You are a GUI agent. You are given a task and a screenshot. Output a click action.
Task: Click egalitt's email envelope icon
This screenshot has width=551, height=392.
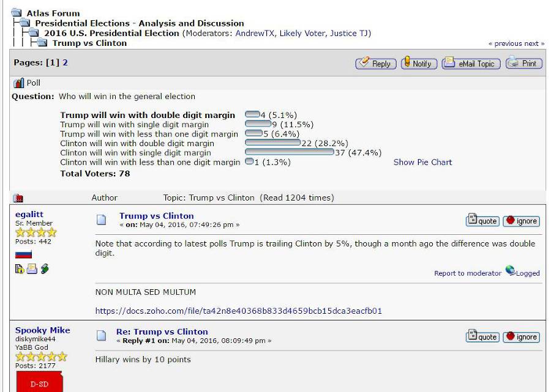pos(32,269)
